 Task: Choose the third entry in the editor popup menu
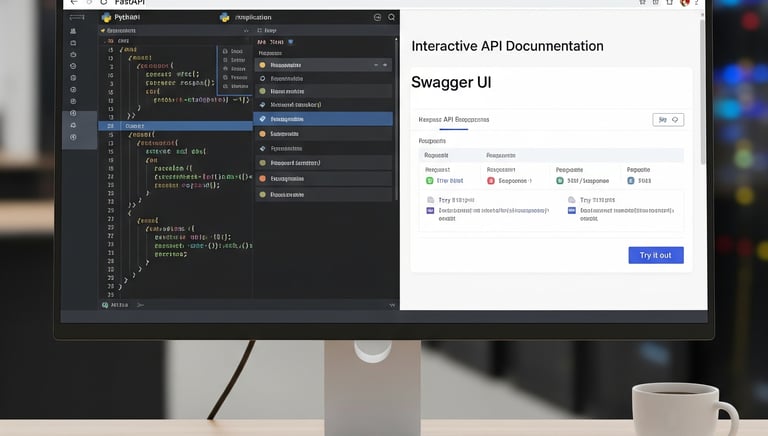234,69
